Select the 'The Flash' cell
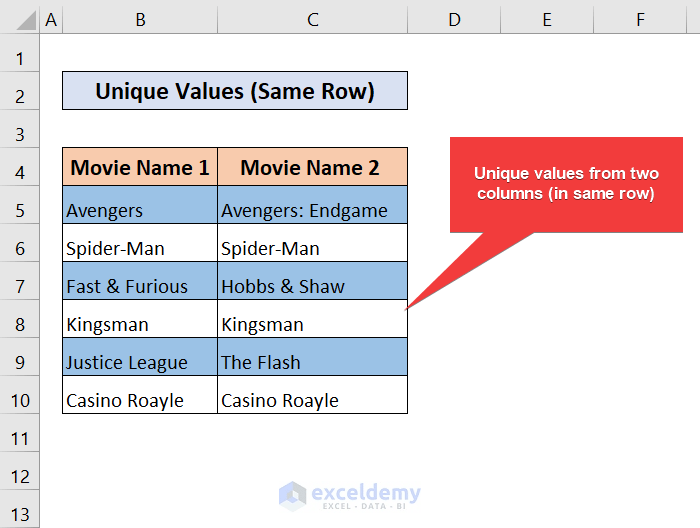 tap(312, 356)
